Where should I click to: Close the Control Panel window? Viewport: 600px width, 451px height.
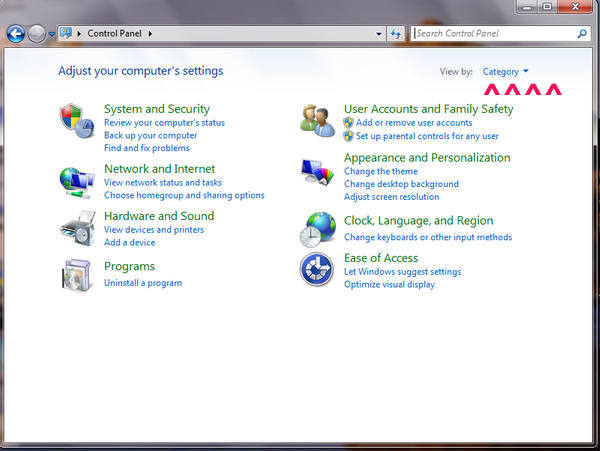(x=575, y=7)
